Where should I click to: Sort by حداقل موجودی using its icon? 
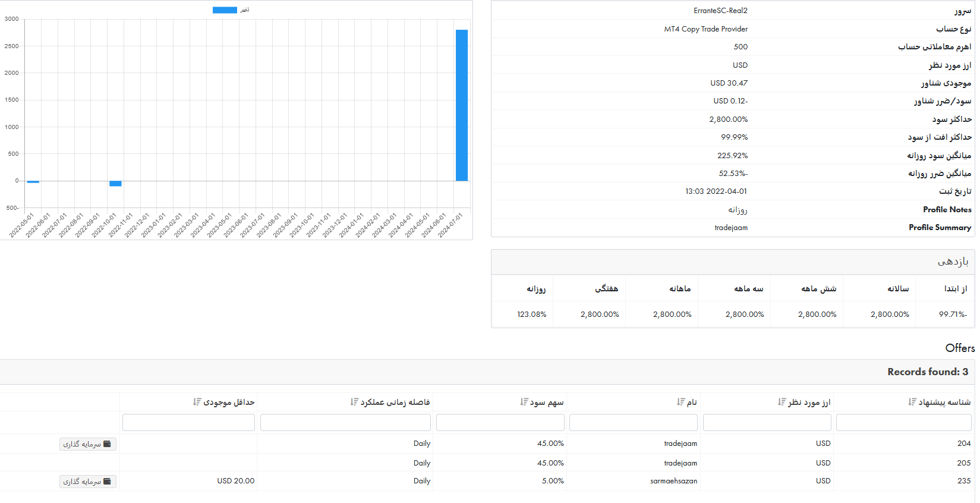pyautogui.click(x=197, y=402)
